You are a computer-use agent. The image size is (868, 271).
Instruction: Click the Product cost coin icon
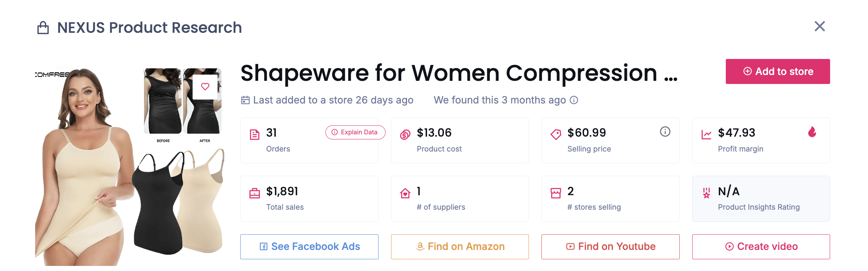click(x=405, y=135)
